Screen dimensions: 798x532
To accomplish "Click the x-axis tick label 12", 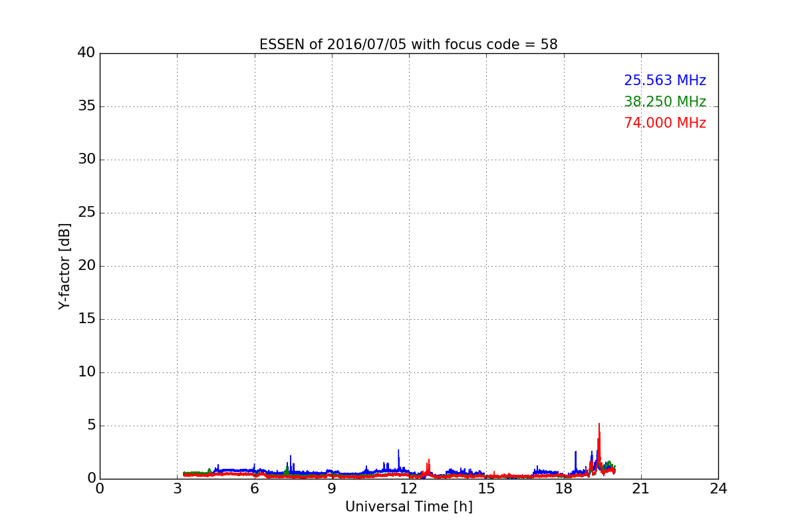I will (409, 489).
